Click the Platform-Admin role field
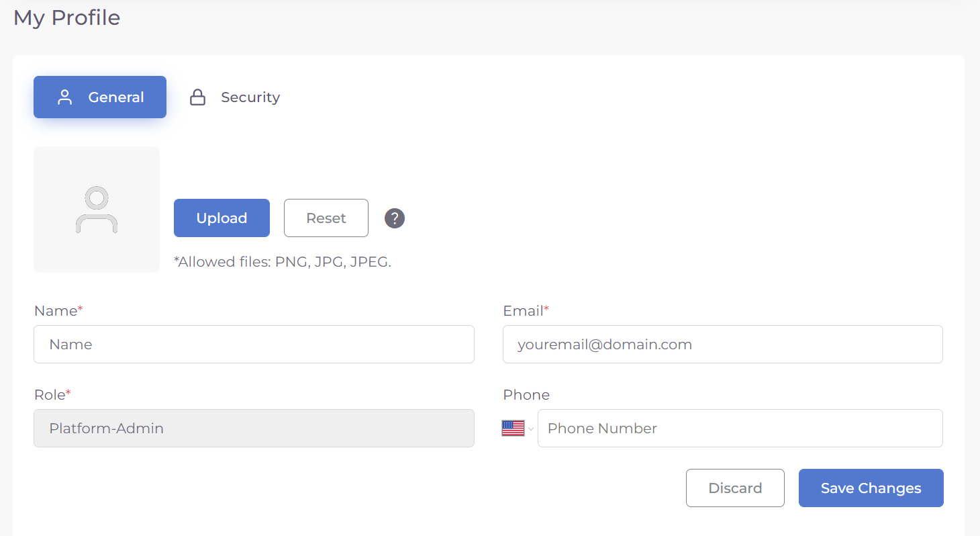The image size is (980, 536). point(254,429)
